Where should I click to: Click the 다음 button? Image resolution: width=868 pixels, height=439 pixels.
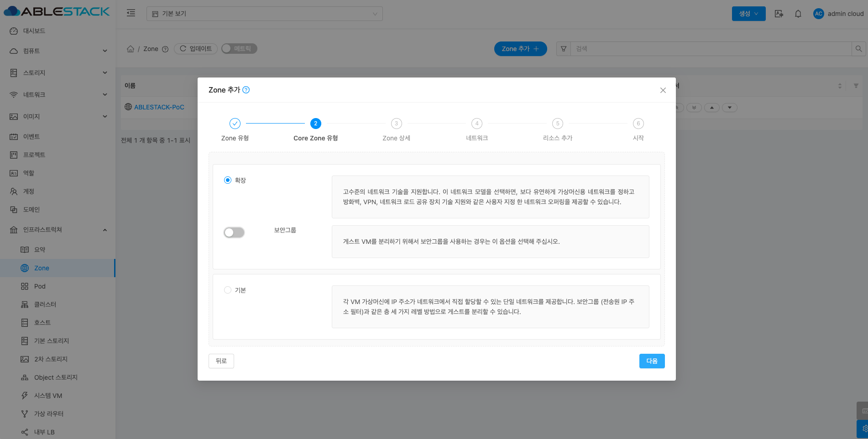point(652,361)
